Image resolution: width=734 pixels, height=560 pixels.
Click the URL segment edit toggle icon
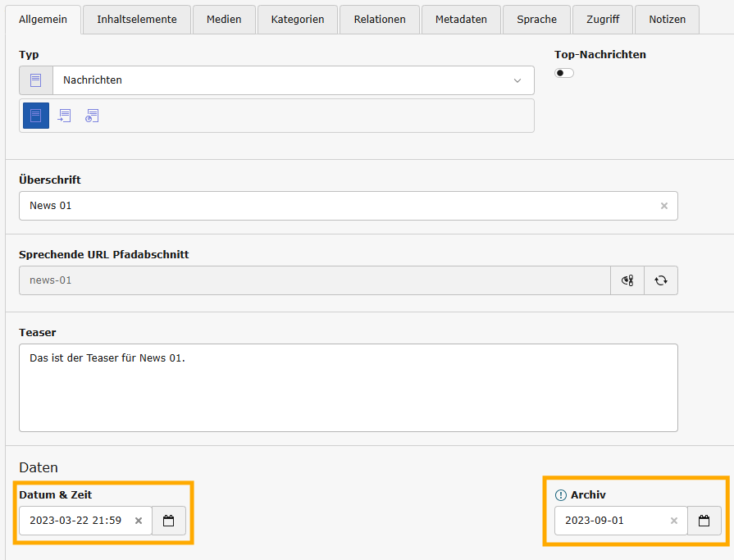coord(627,280)
